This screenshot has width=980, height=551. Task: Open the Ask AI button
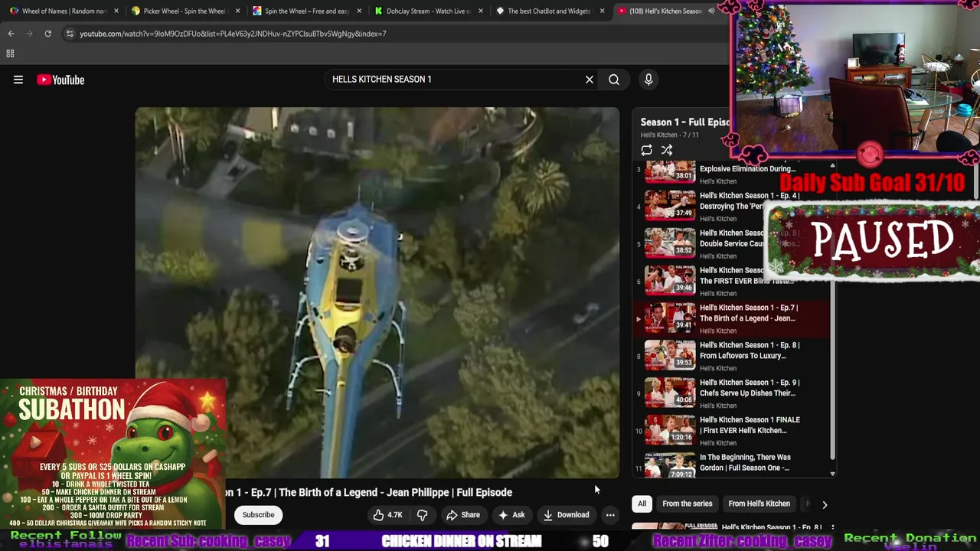[x=511, y=515]
